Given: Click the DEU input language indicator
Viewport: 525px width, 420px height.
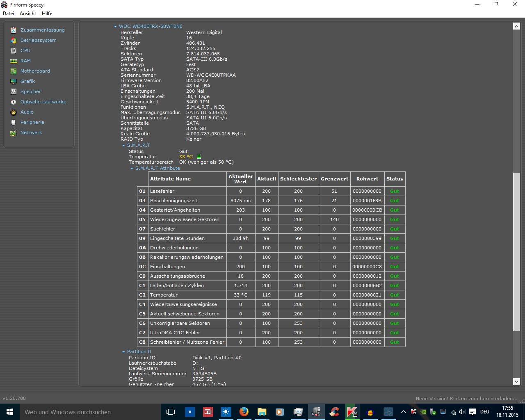Looking at the screenshot, I should coord(485,412).
